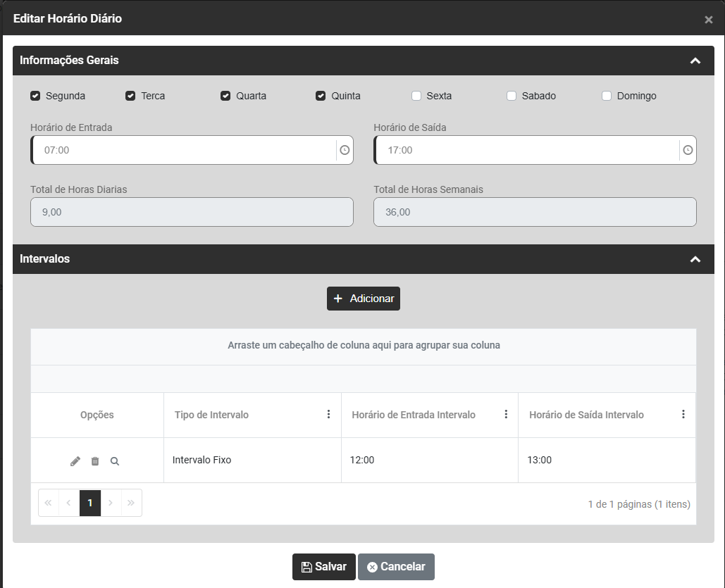Open time picker clock for Horário de Saída
Image resolution: width=725 pixels, height=588 pixels.
point(688,150)
